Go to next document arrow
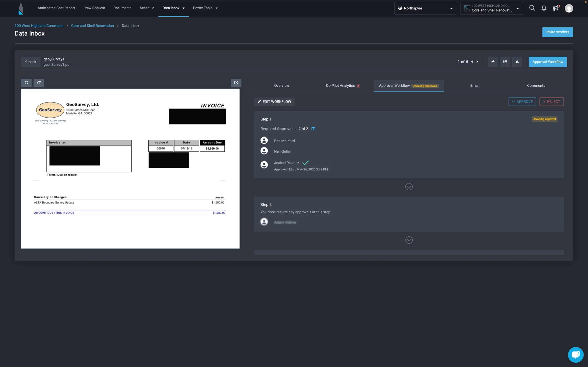This screenshot has width=588, height=367. point(478,62)
